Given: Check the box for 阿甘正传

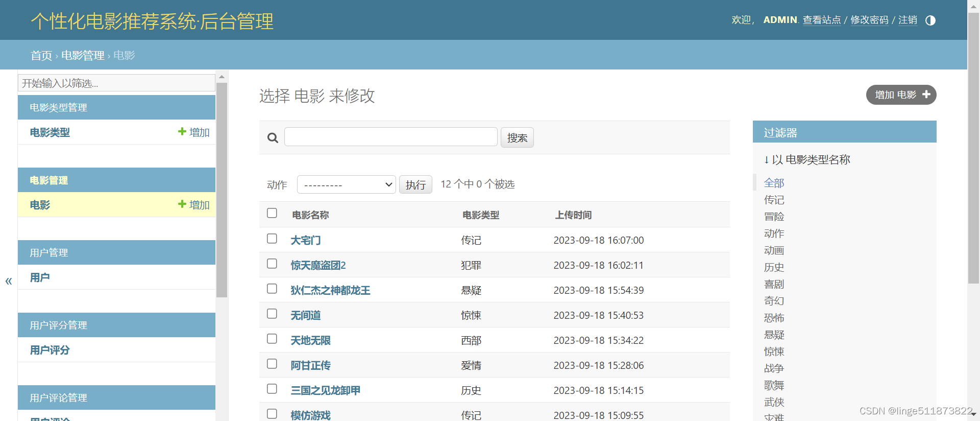Looking at the screenshot, I should pos(272,364).
